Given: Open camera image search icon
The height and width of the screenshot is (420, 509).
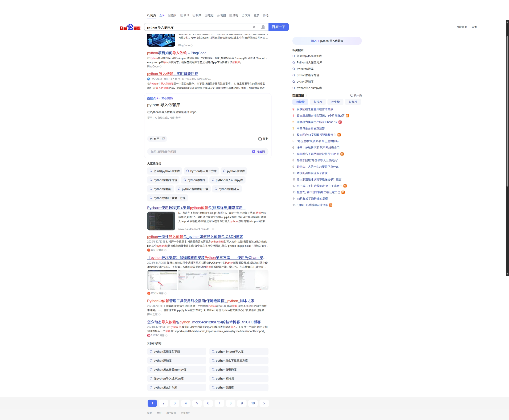Looking at the screenshot, I should [263, 27].
